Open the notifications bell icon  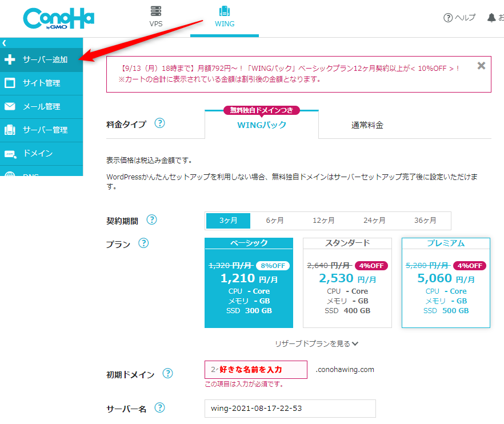(491, 18)
